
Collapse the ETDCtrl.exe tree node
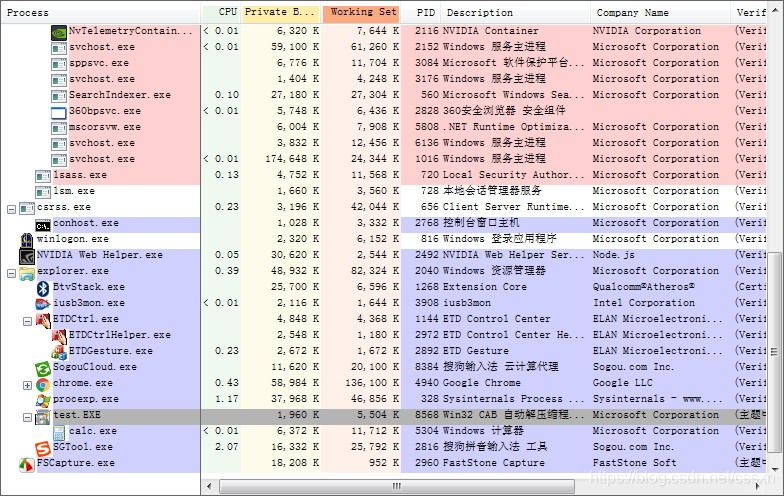coord(28,322)
